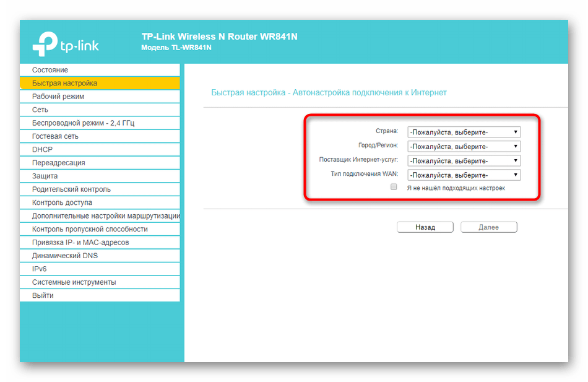Click the Далее button

coord(488,227)
